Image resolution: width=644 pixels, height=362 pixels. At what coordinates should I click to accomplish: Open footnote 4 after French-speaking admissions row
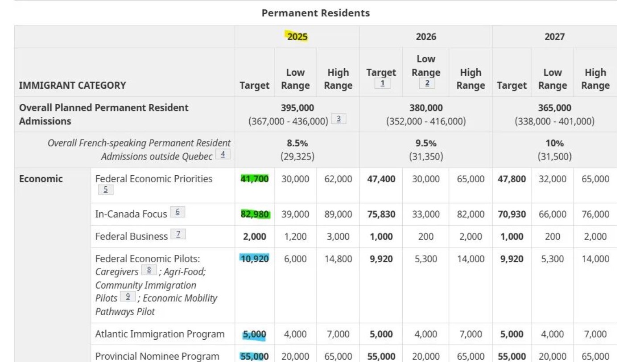coord(223,155)
